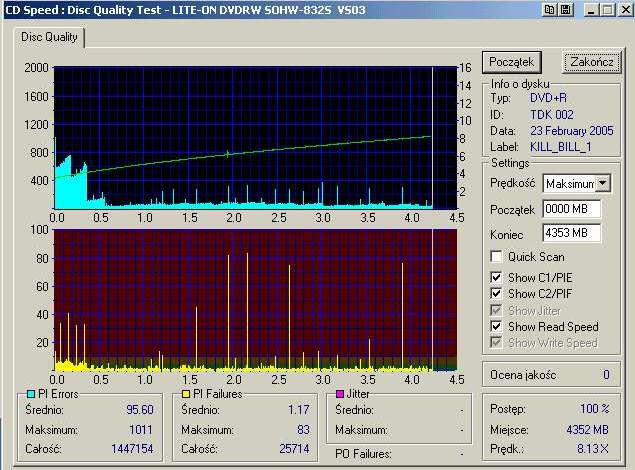Click the Postęp value 100 %

[x=595, y=408]
